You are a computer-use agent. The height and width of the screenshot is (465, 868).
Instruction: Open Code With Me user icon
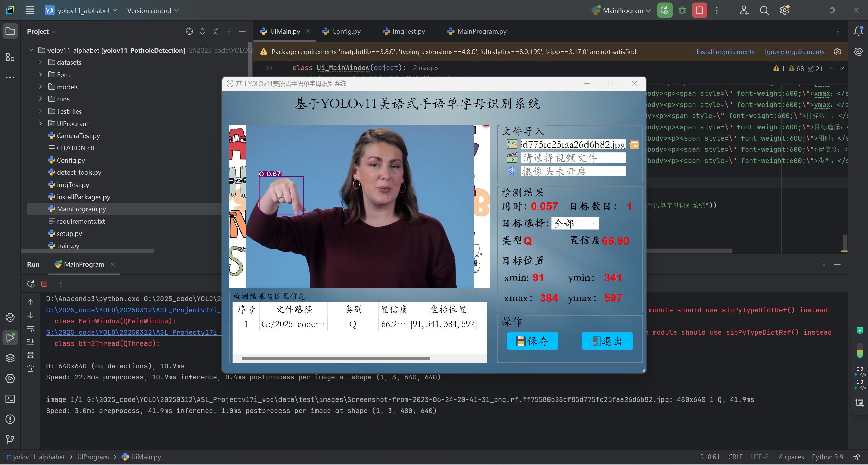click(x=744, y=10)
